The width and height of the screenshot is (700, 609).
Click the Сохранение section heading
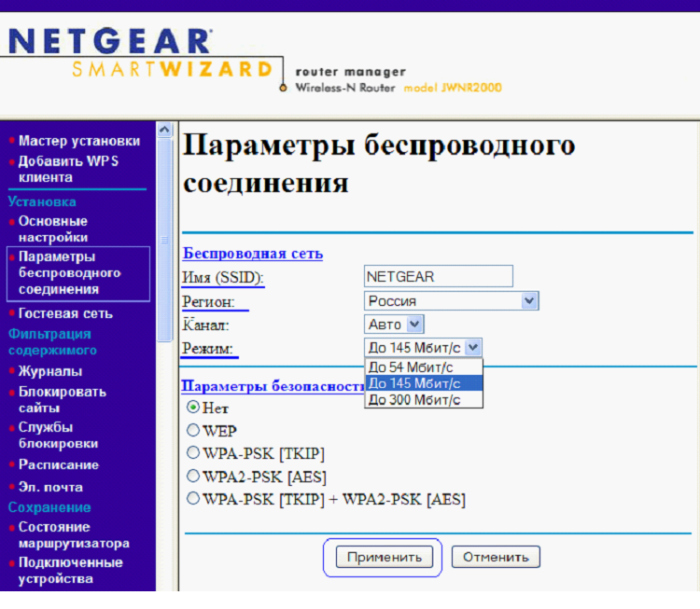point(49,507)
